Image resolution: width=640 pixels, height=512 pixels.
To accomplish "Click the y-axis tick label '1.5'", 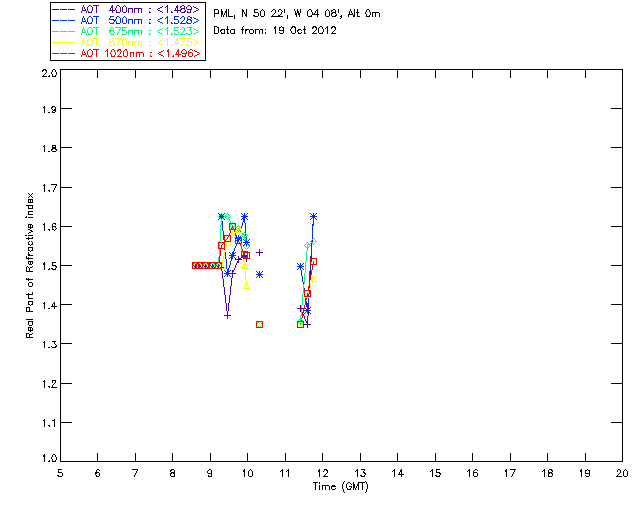I will [49, 266].
